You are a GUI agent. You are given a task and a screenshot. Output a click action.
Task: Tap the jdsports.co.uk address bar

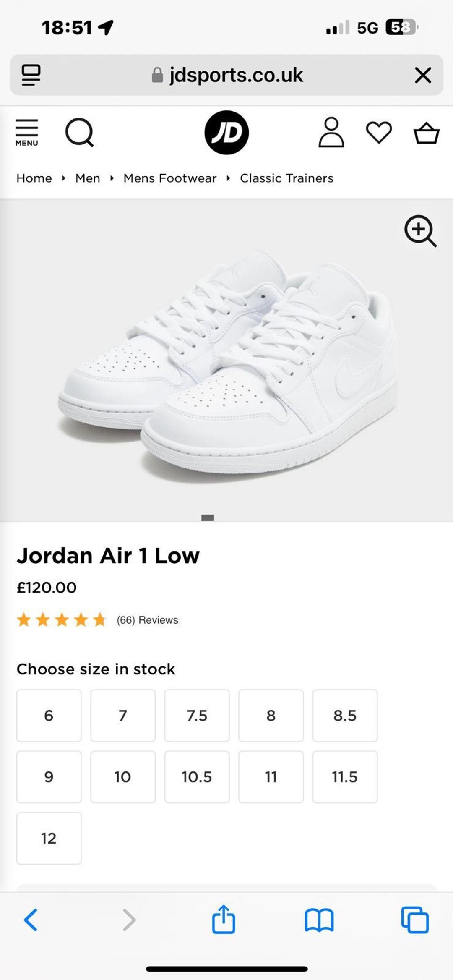pyautogui.click(x=226, y=75)
